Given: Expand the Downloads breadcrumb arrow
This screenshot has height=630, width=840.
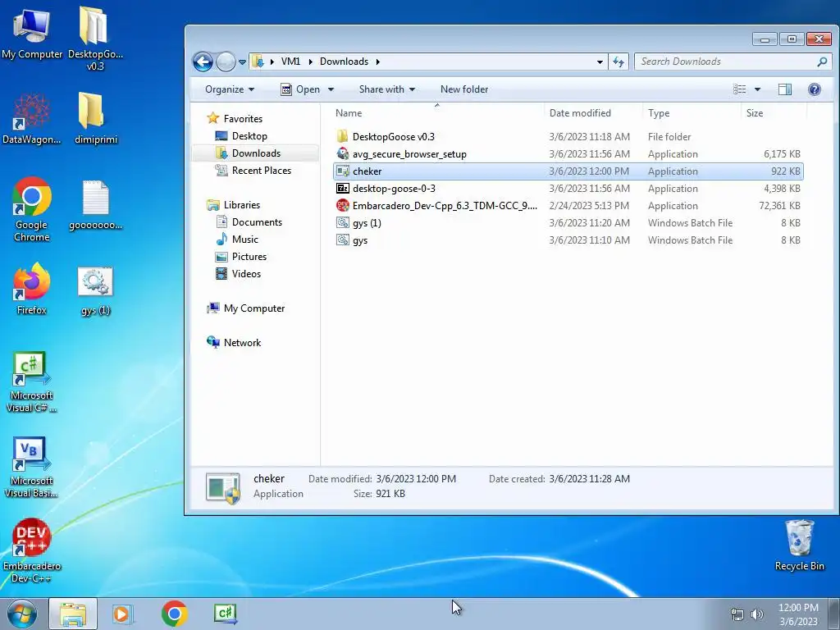Looking at the screenshot, I should pos(378,62).
